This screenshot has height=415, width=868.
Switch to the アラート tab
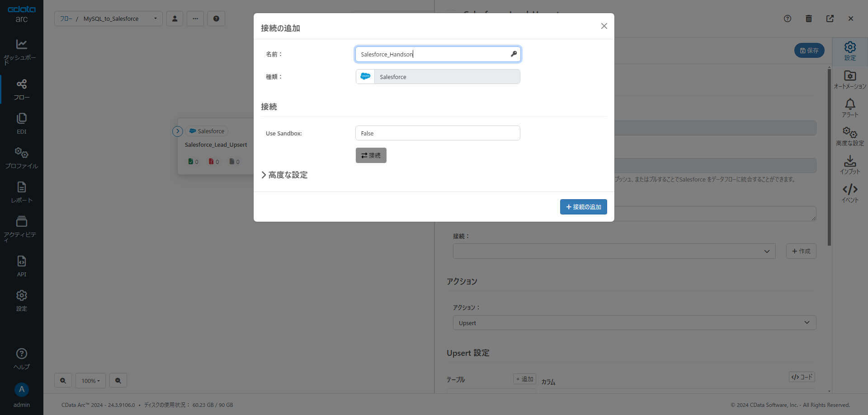coord(850,108)
